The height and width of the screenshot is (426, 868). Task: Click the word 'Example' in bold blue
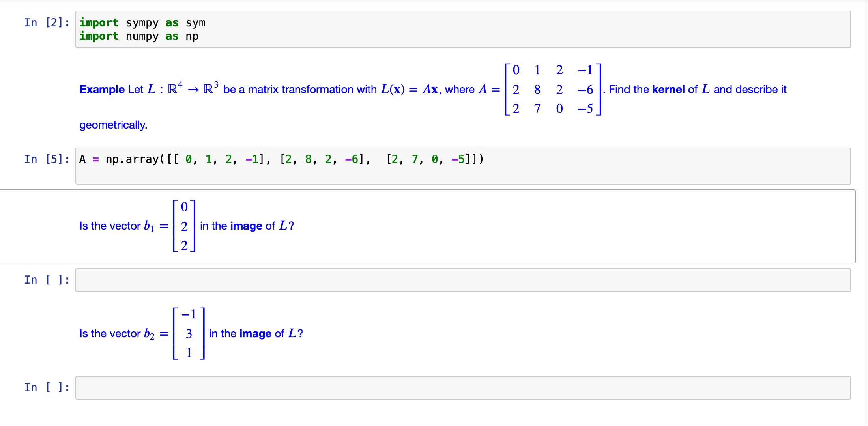[102, 90]
